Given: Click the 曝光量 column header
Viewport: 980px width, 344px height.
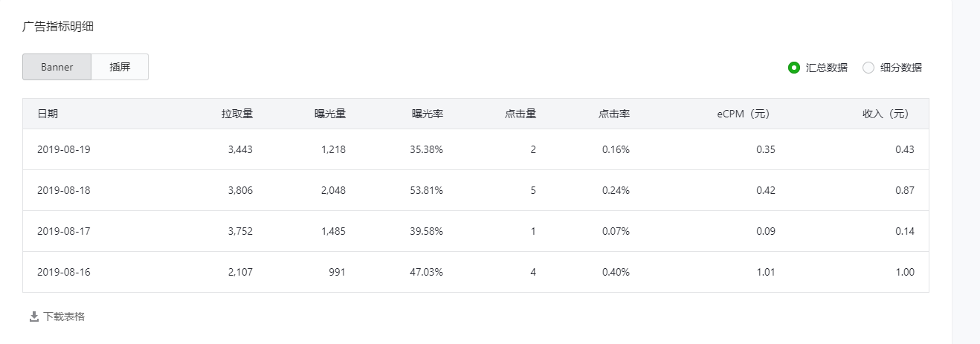Looking at the screenshot, I should [x=330, y=114].
